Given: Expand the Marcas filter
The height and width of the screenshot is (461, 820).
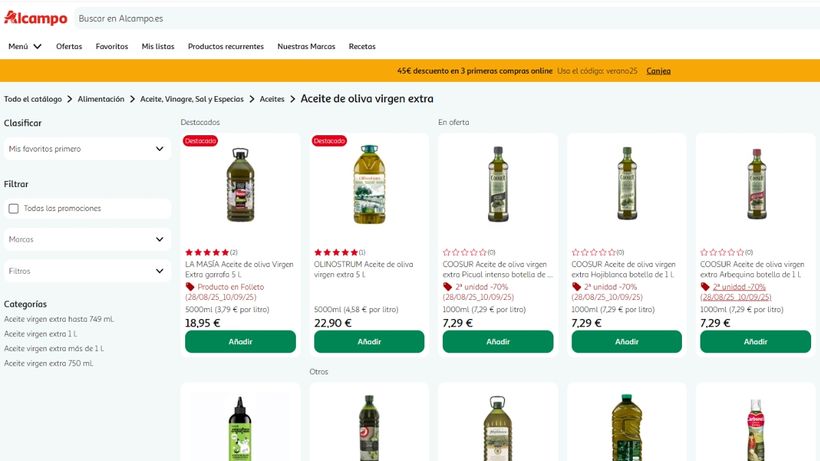Looking at the screenshot, I should (86, 240).
